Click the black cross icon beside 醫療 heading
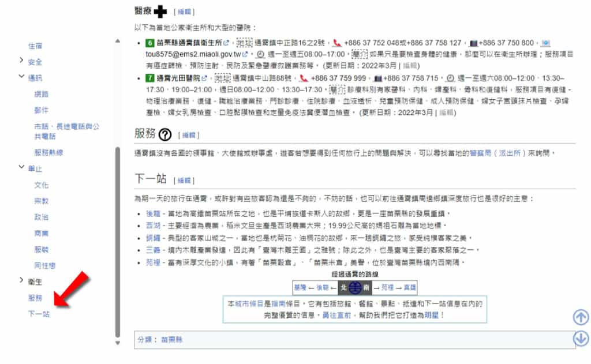 click(160, 12)
